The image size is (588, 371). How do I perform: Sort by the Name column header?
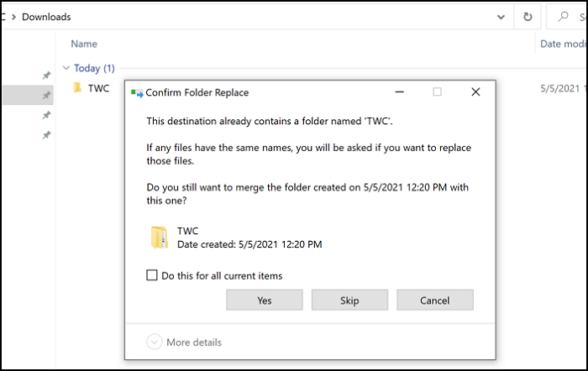[84, 44]
